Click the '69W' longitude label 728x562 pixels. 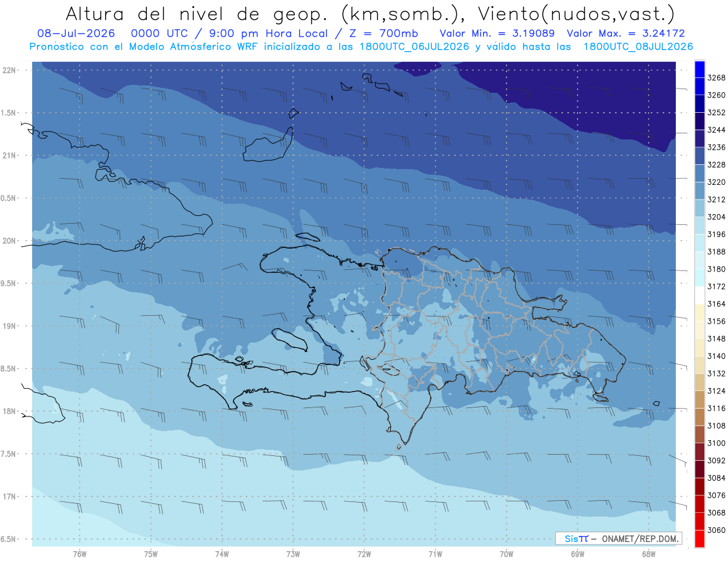point(578,554)
